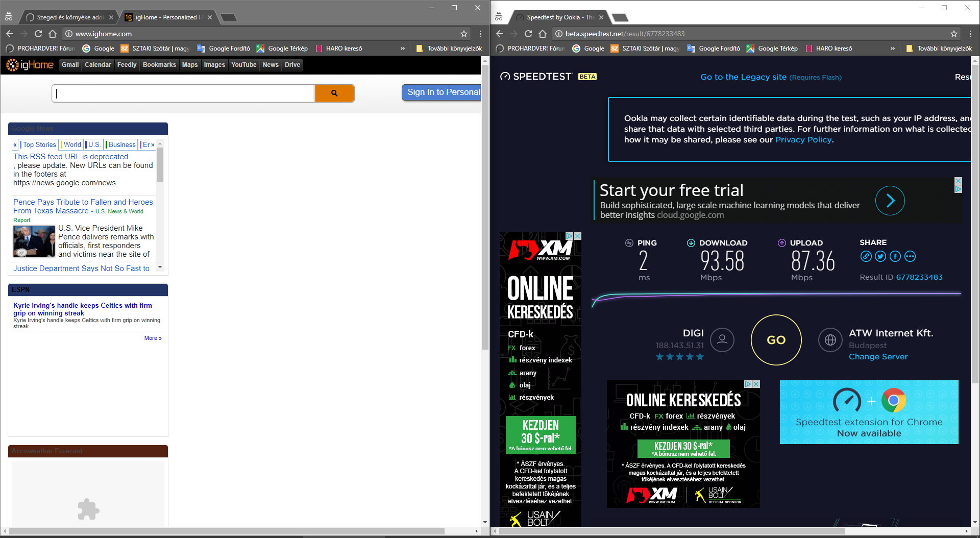Show site info icon in Speedtest address bar
The width and height of the screenshot is (980, 538).
coord(559,34)
